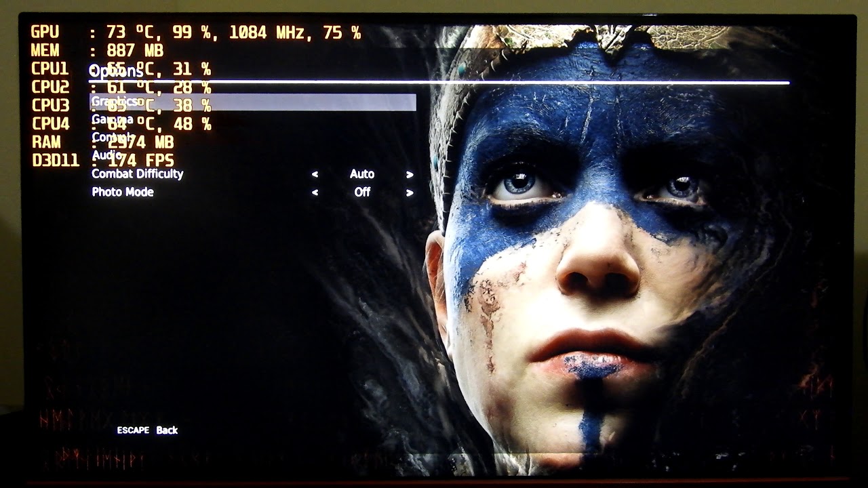
Task: Click the Options heading
Action: (116, 71)
